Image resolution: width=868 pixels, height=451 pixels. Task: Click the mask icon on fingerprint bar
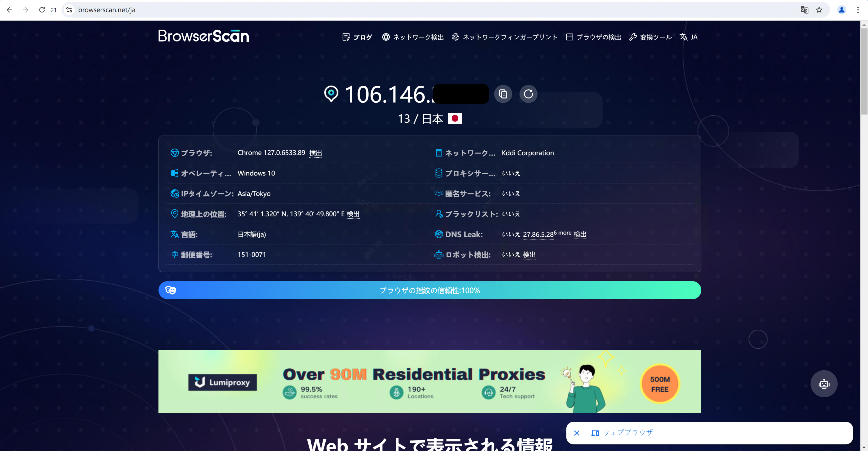pyautogui.click(x=171, y=290)
